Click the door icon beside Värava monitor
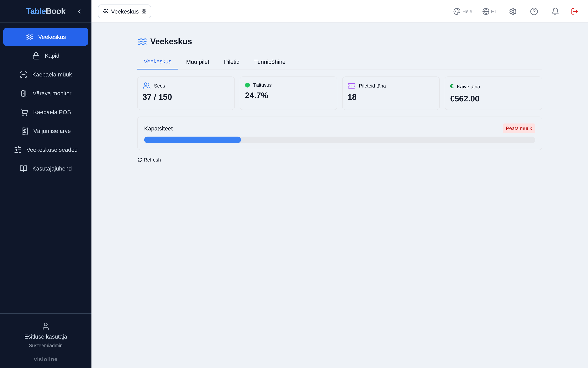The width and height of the screenshot is (588, 368). [24, 93]
